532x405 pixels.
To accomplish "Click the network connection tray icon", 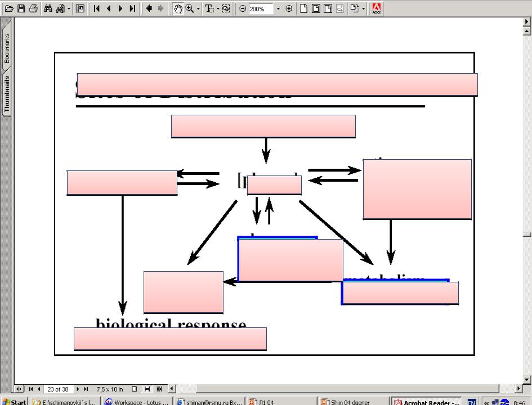I will (495, 402).
